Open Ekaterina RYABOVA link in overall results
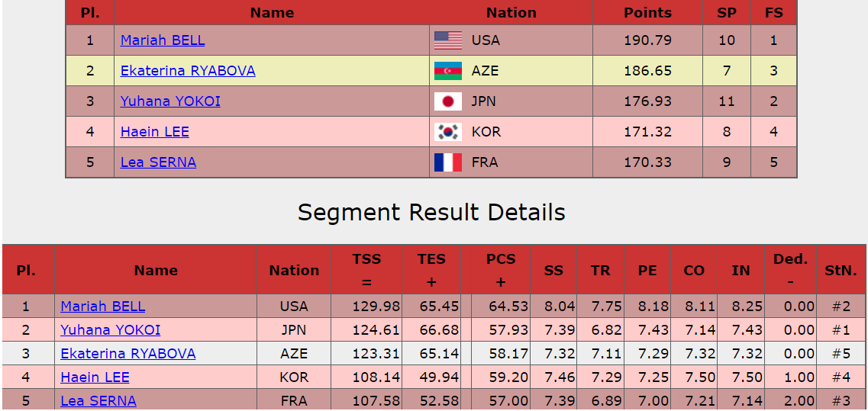This screenshot has width=868, height=411. pyautogui.click(x=188, y=71)
